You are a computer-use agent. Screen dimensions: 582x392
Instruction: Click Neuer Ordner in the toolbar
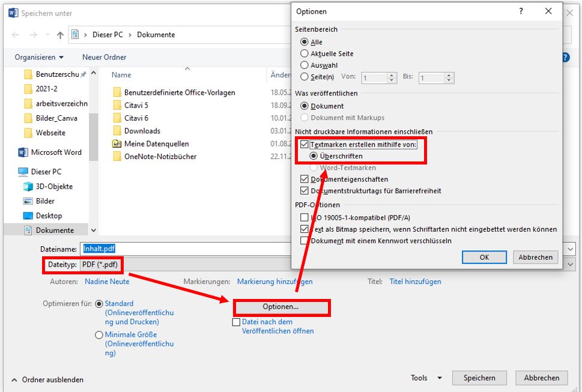(104, 58)
